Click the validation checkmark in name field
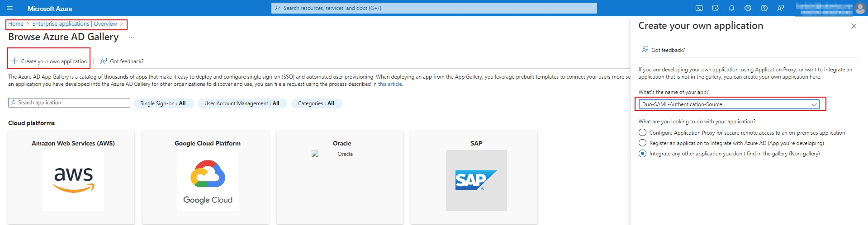Screen dimensions: 868x225 (x=815, y=104)
